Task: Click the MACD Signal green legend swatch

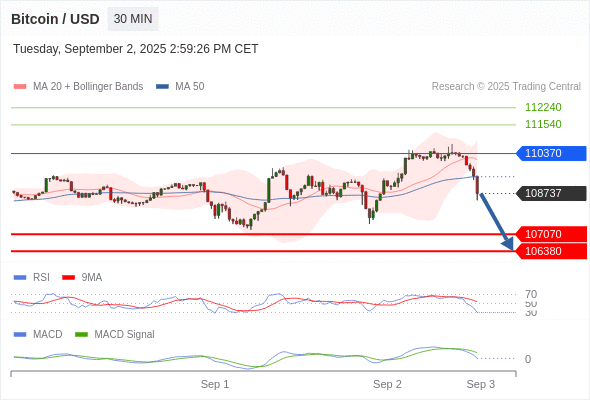Action: [81, 334]
